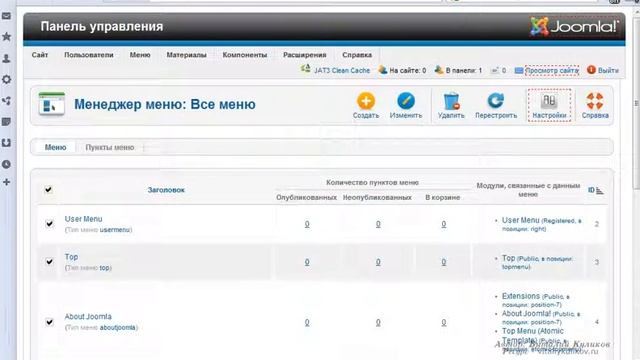This screenshot has width=640, height=360.
Task: Click the Выйти logout link
Action: tap(608, 70)
